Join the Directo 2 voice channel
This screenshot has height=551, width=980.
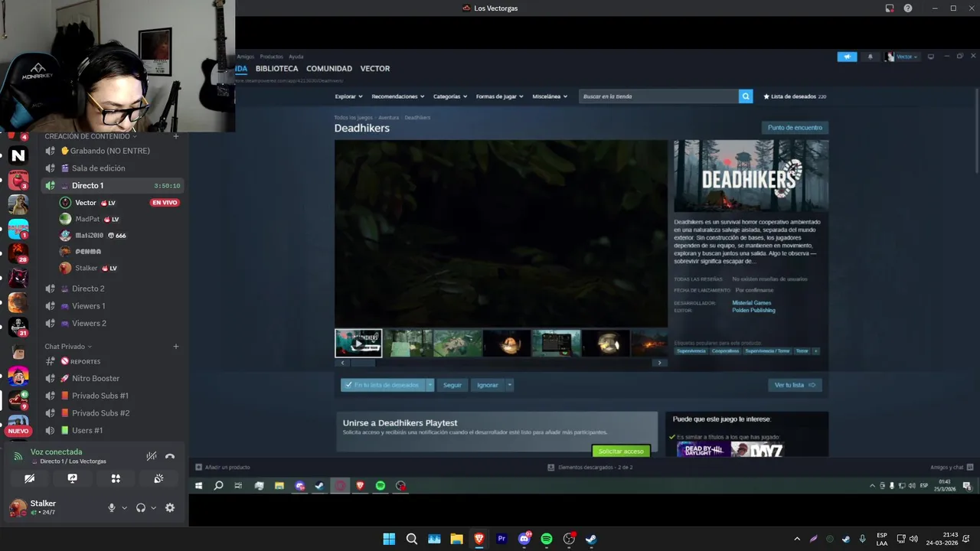pyautogui.click(x=113, y=289)
